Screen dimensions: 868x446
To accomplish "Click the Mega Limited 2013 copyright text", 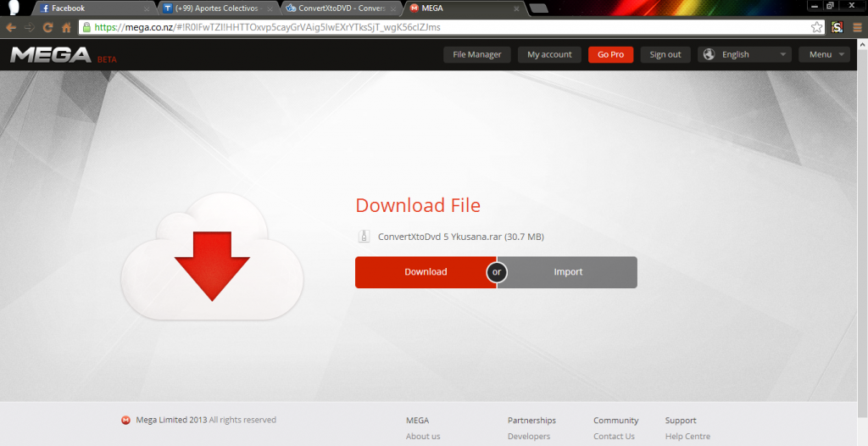I will [206, 420].
